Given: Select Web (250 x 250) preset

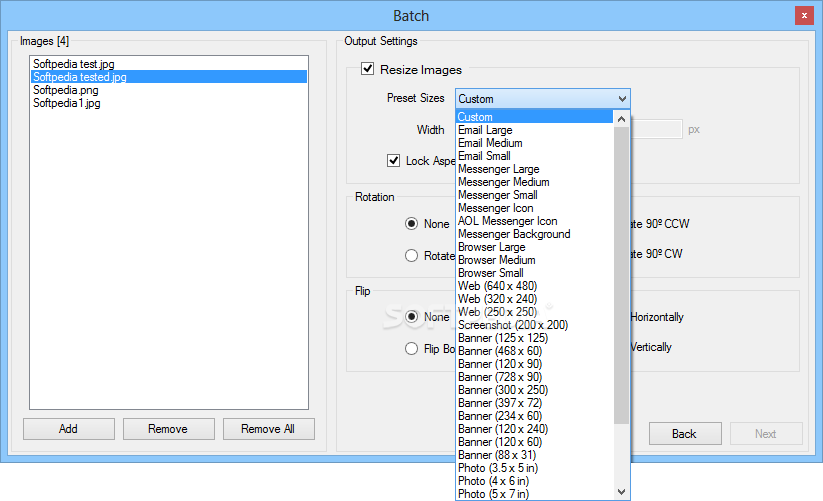Looking at the screenshot, I should (534, 312).
